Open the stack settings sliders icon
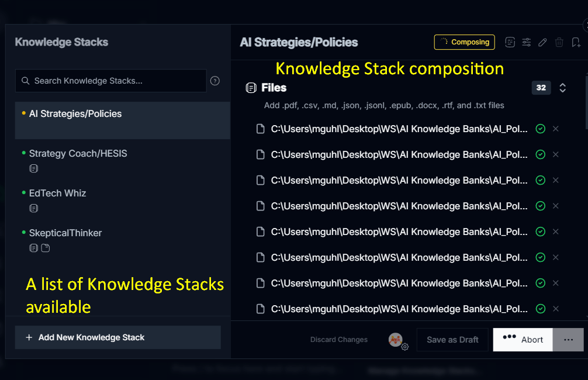588x380 pixels. (527, 42)
